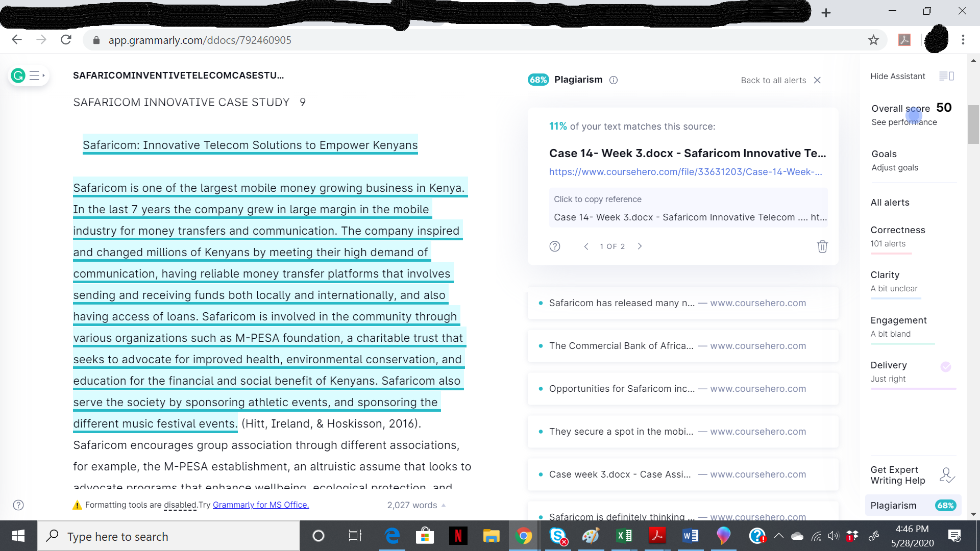Click the plagiarism info icon
Viewport: 980px width, 551px height.
tap(614, 80)
